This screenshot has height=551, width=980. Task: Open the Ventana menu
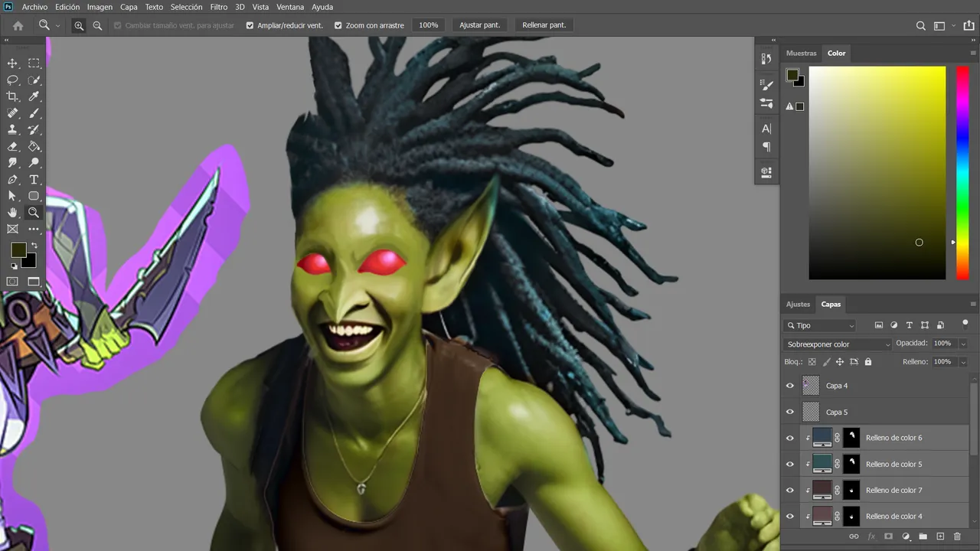point(290,7)
